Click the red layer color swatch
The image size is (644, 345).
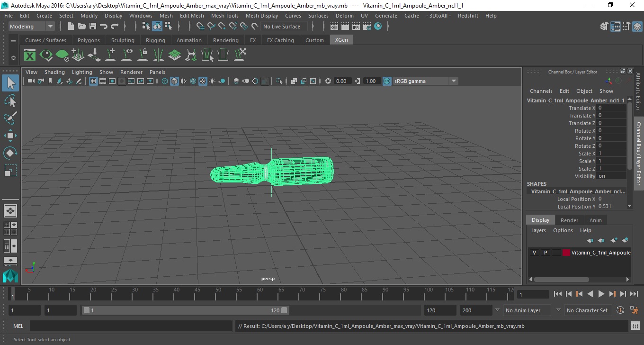pyautogui.click(x=566, y=253)
